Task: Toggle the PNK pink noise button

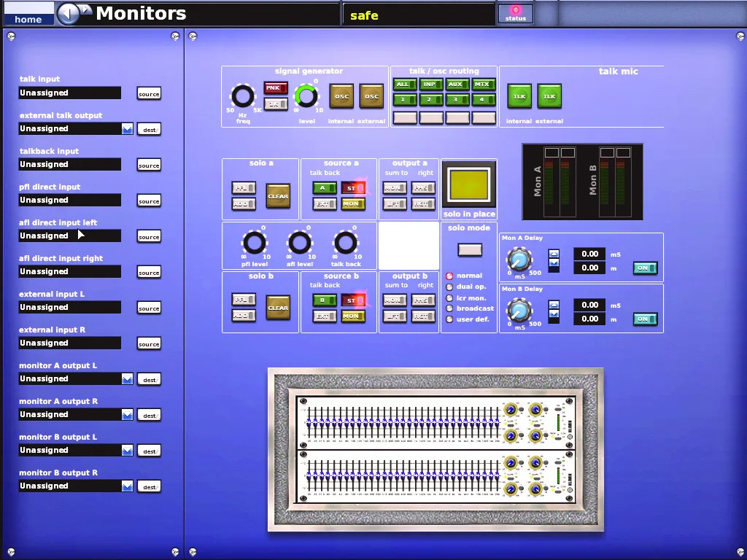Action: coord(275,88)
